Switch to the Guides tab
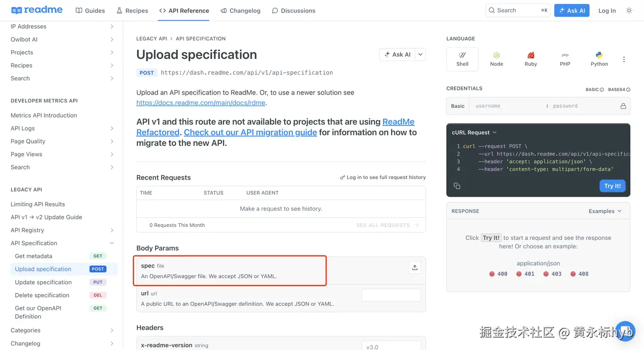 [91, 11]
